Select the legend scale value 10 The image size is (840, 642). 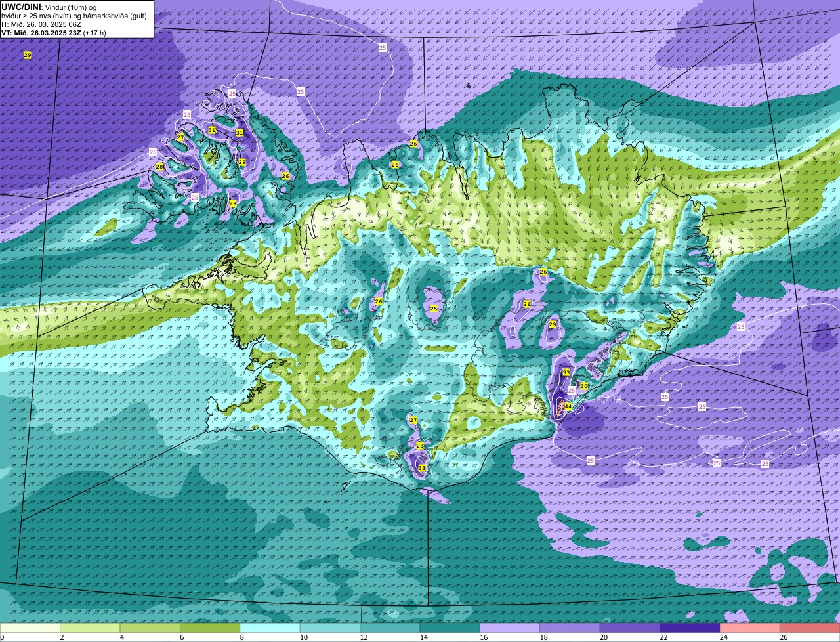(304, 637)
